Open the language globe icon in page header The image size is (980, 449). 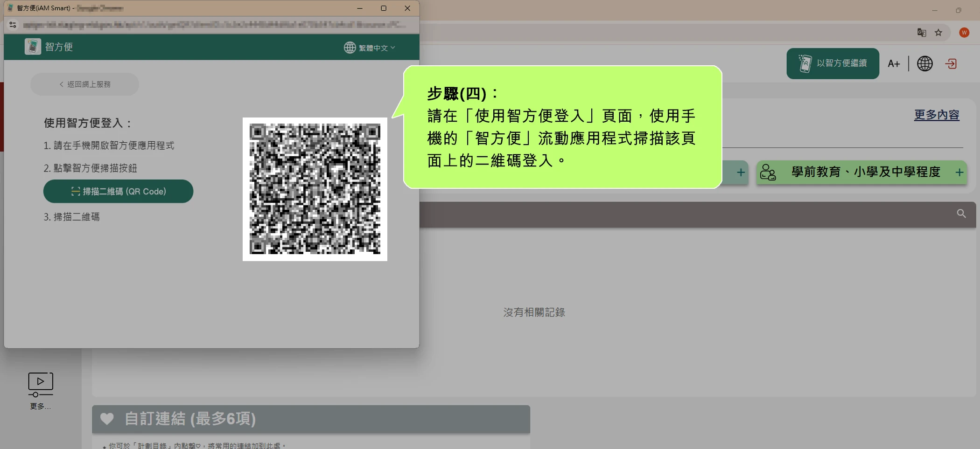924,63
